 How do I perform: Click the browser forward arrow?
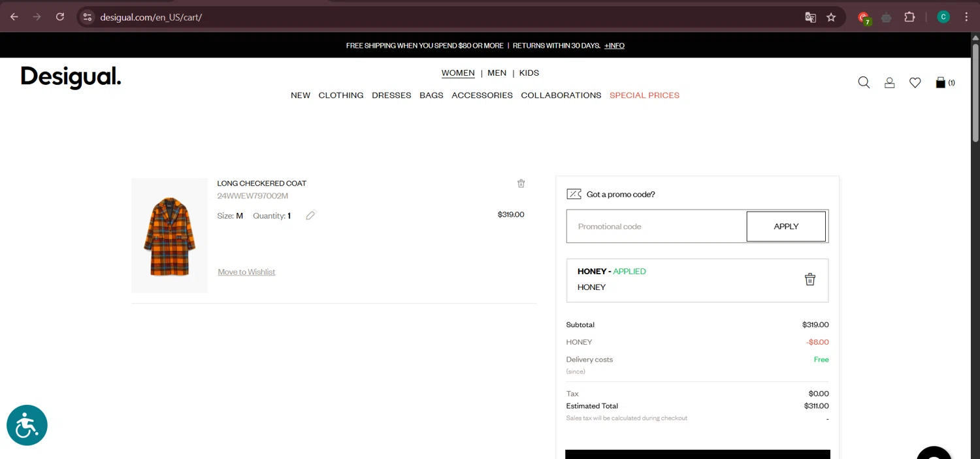coord(37,17)
